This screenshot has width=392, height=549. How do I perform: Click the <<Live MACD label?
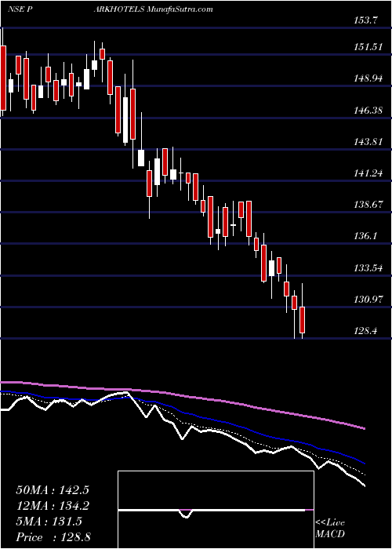(330, 529)
